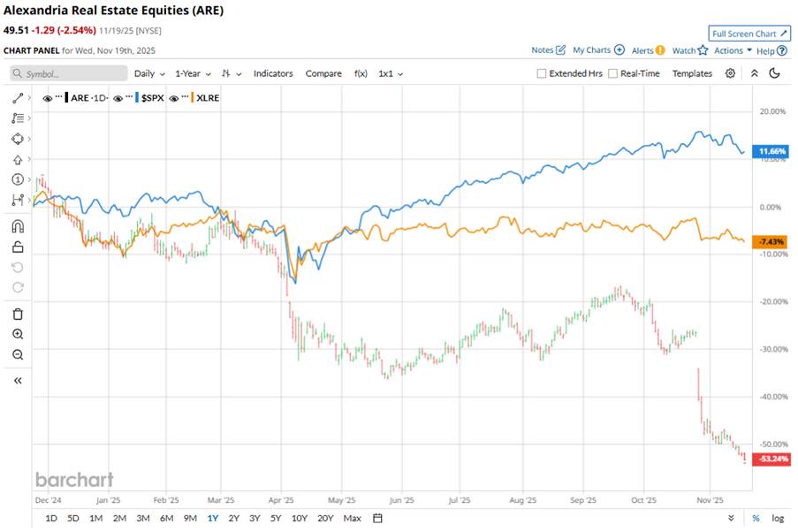Click the Symbol search field
This screenshot has height=532, width=798.
click(66, 74)
